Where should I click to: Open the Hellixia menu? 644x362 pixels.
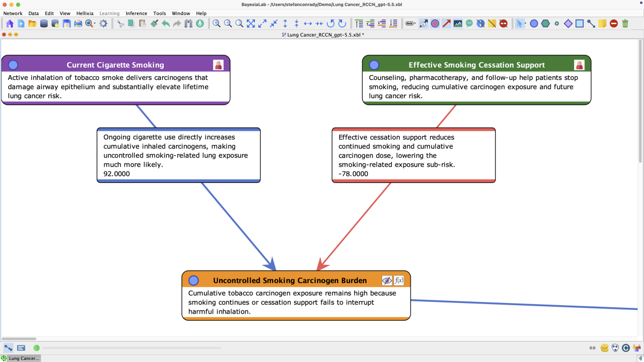click(85, 13)
